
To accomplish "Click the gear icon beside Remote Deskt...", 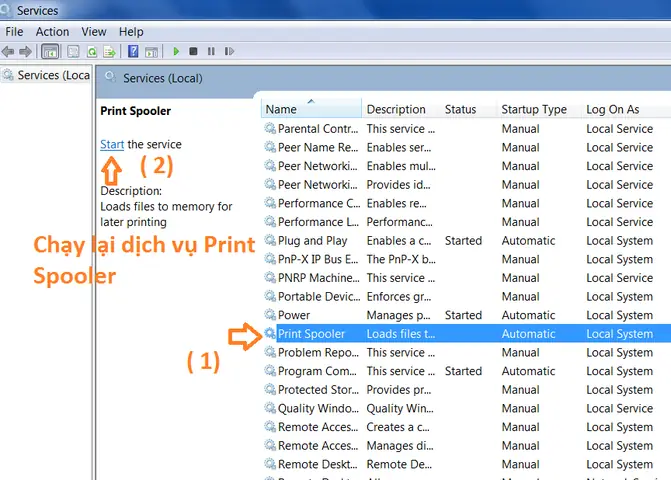I will coord(270,463).
